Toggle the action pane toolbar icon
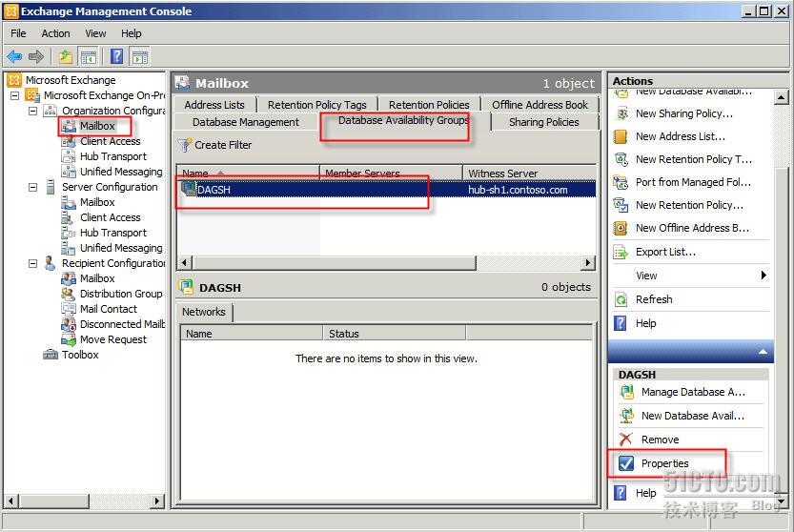 140,57
